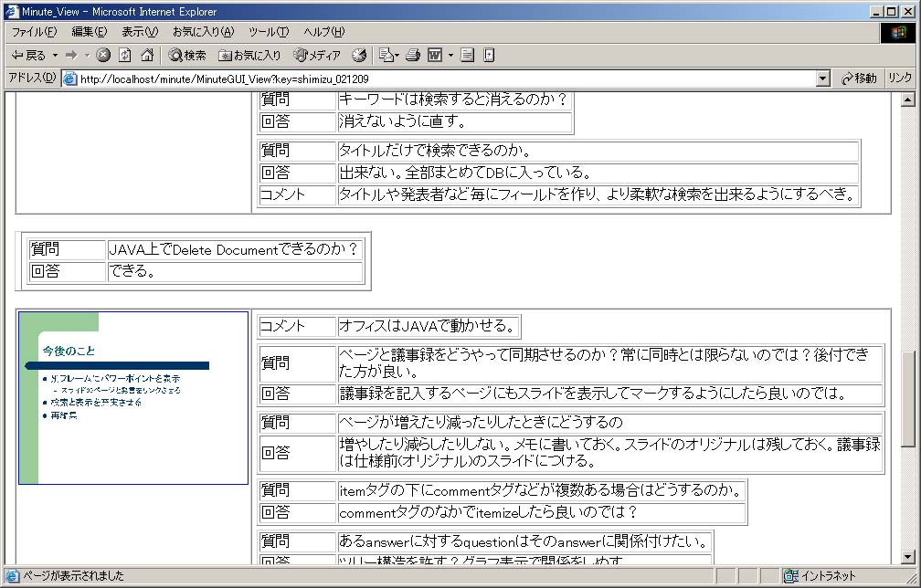This screenshot has height=588, width=921.
Task: Click comment starting タイトルや発表者など
Action: pos(598,194)
